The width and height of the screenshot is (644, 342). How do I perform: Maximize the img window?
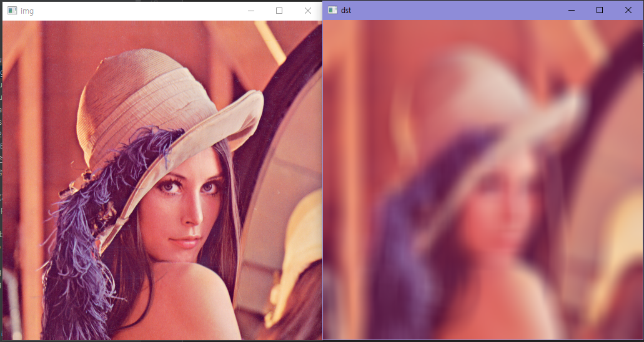coord(279,11)
